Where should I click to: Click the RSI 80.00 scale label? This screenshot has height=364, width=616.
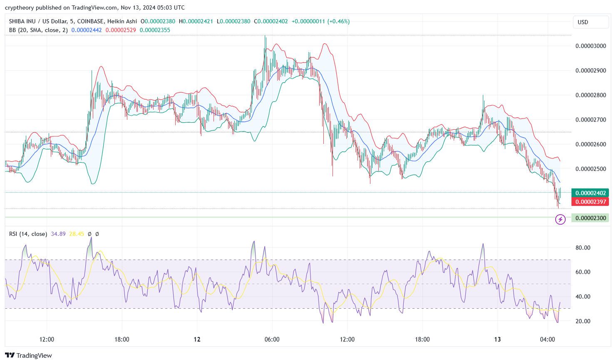pyautogui.click(x=583, y=248)
